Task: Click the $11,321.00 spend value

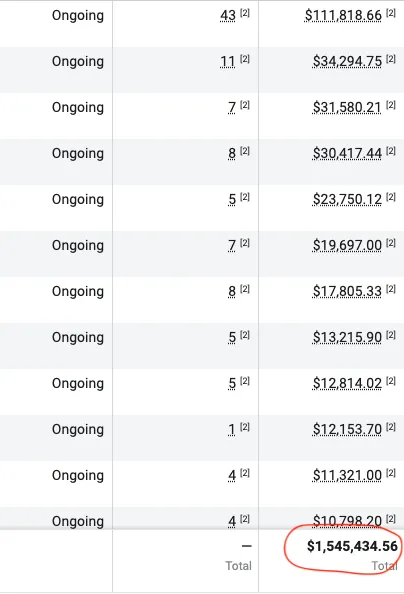Action: click(x=347, y=475)
